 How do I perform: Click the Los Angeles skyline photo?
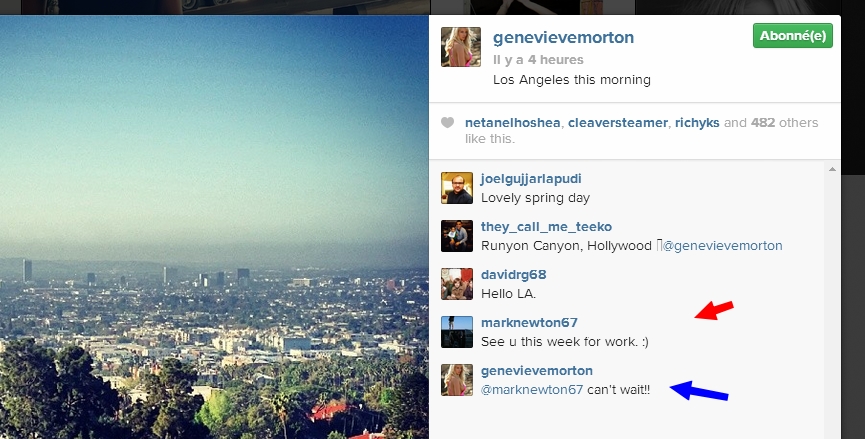tap(214, 227)
